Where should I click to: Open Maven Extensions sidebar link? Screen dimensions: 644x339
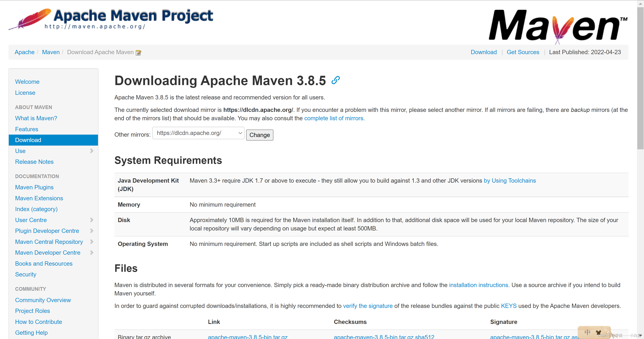pyautogui.click(x=39, y=198)
